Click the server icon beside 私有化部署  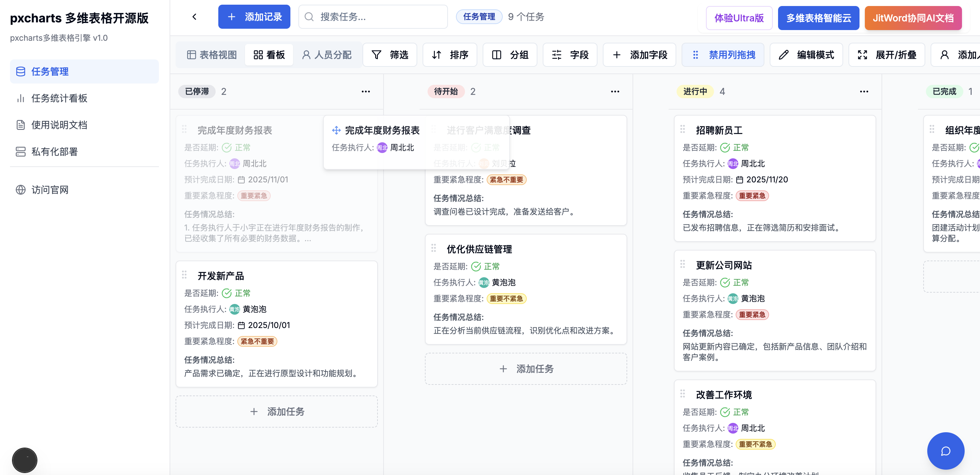(21, 151)
